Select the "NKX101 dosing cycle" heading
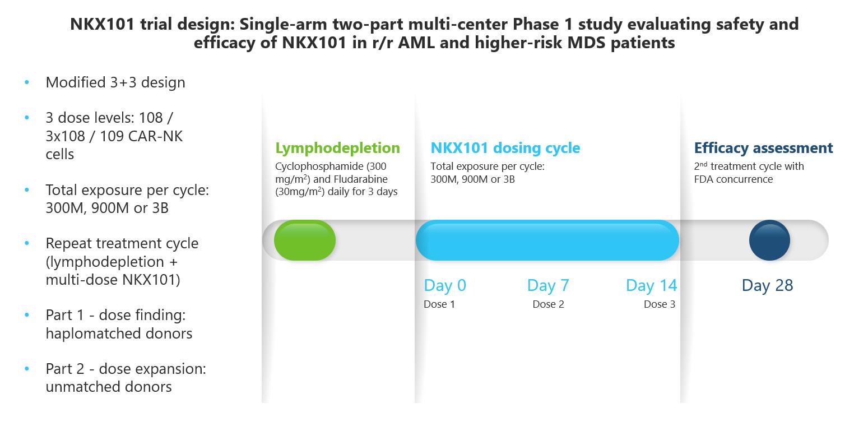Screen dimensions: 868x440 click(x=505, y=148)
